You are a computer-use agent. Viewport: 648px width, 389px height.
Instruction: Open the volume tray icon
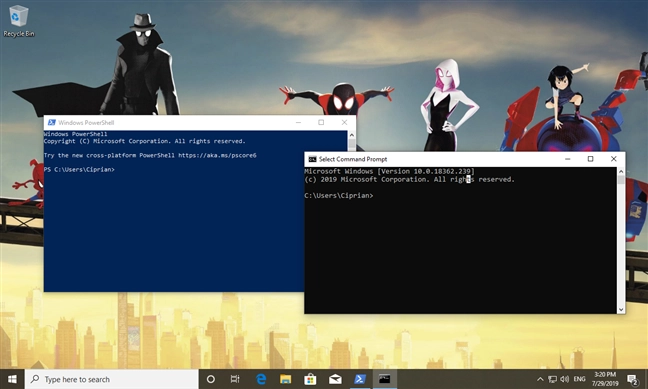(565, 379)
